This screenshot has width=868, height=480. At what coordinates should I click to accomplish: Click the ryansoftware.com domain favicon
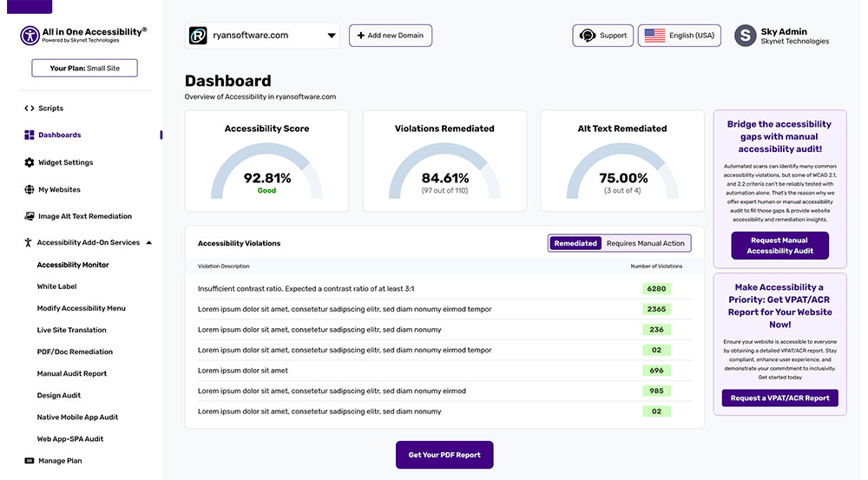[x=198, y=36]
